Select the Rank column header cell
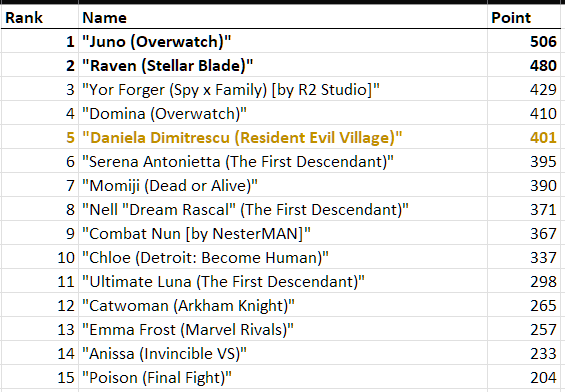This screenshot has width=565, height=392. point(40,17)
